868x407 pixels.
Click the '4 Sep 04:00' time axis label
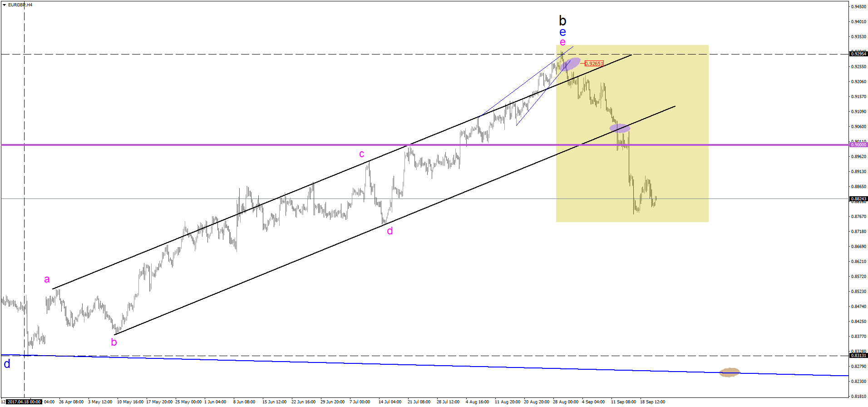pyautogui.click(x=593, y=402)
